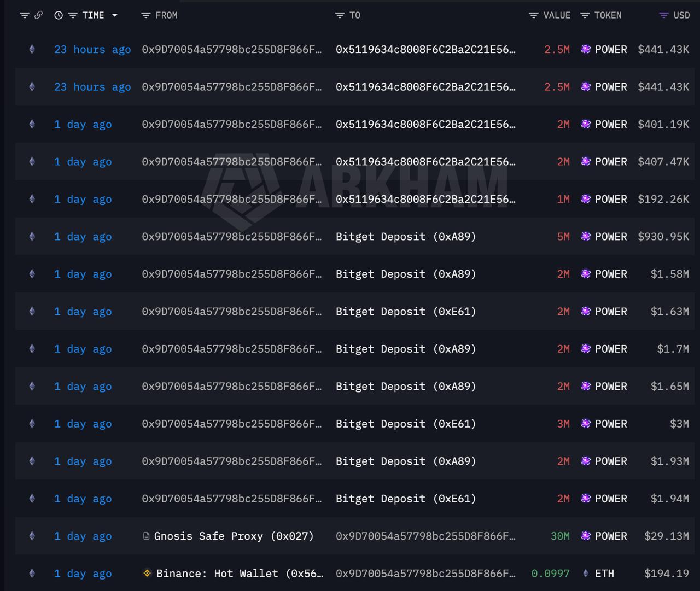This screenshot has height=591, width=700.
Task: Click the green 30M value
Action: point(560,536)
